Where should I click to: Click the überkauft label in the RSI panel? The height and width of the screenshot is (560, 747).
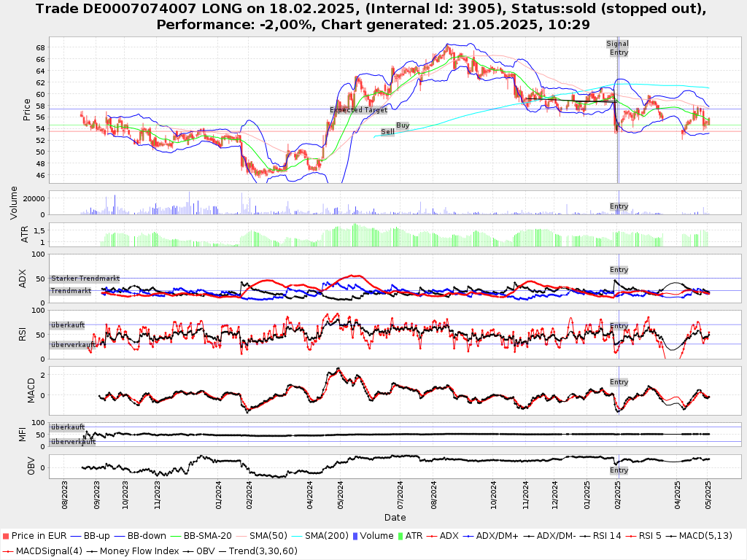pyautogui.click(x=67, y=325)
